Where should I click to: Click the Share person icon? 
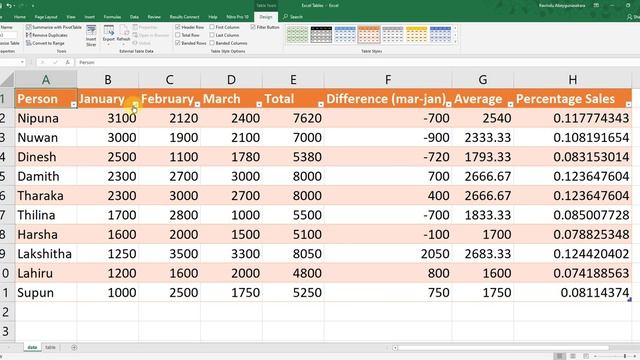pos(629,17)
